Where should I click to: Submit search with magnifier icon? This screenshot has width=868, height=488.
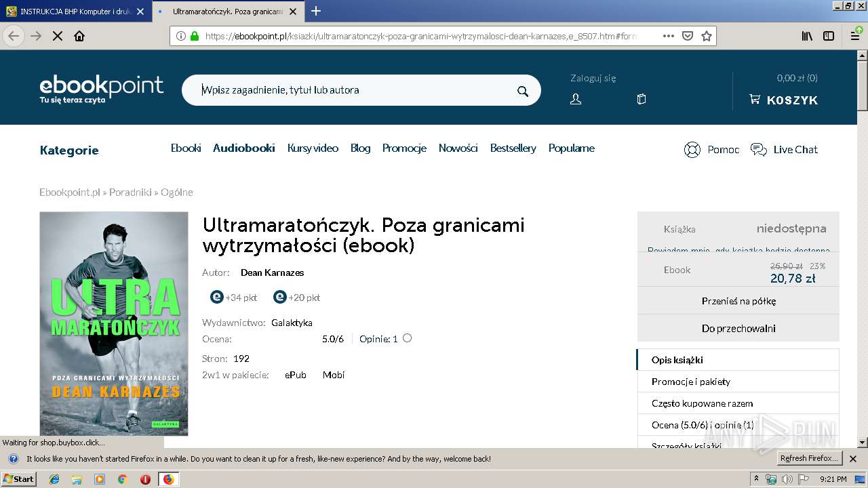coord(523,91)
